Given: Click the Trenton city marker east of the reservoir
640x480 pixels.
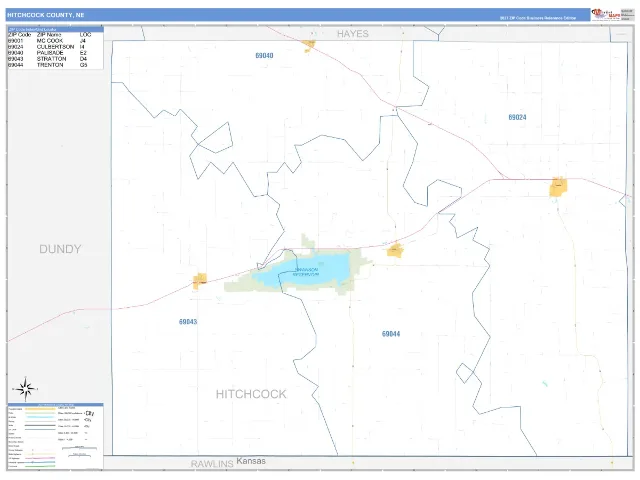Looking at the screenshot, I should pos(395,250).
